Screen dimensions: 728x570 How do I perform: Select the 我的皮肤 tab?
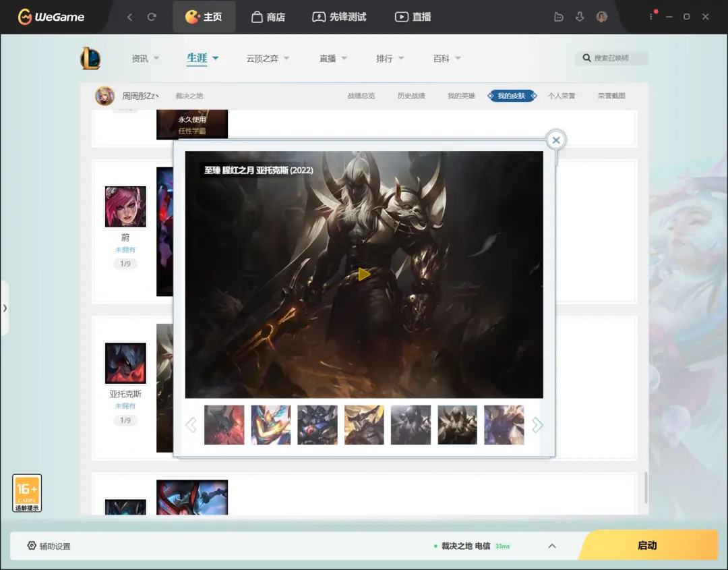(x=512, y=96)
